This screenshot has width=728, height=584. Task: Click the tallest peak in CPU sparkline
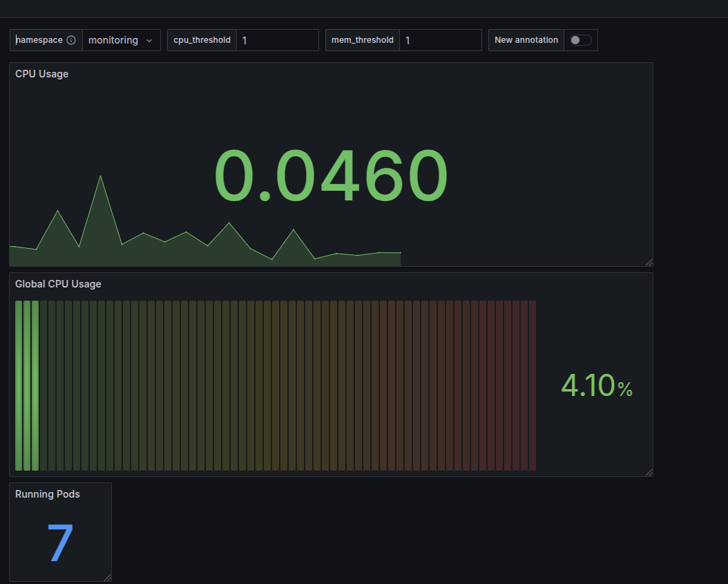(x=100, y=176)
